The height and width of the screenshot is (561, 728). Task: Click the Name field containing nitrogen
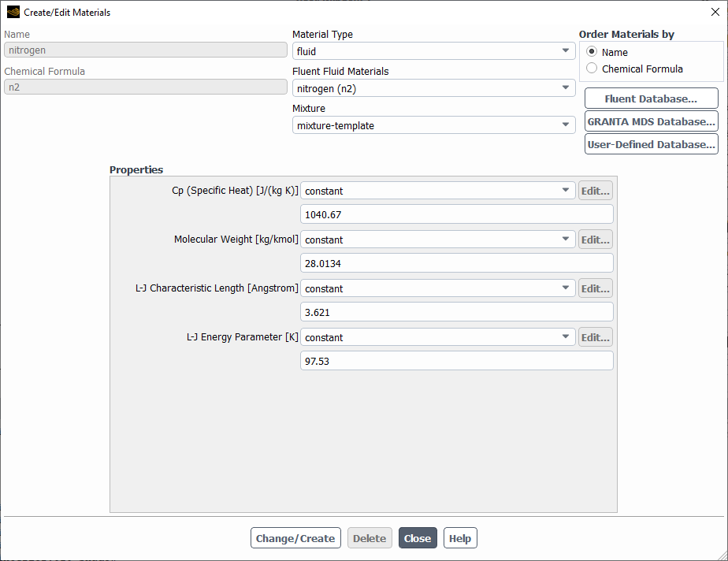(146, 50)
